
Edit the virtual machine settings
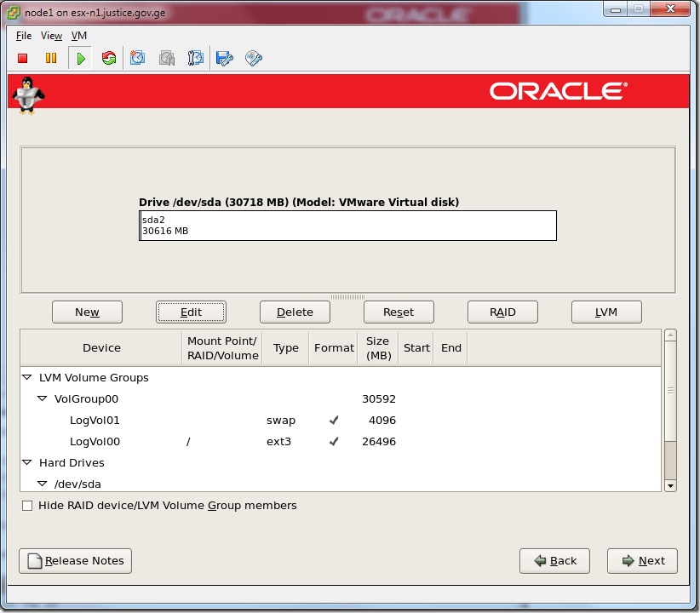tap(223, 58)
